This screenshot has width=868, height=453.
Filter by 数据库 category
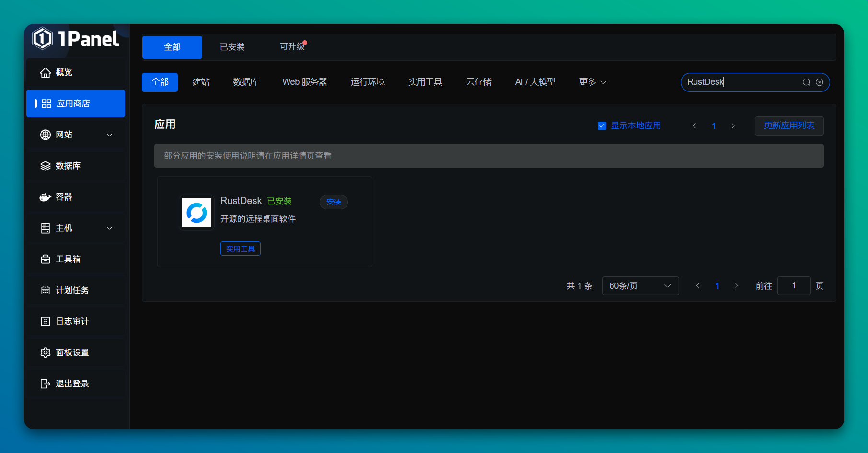pos(246,82)
